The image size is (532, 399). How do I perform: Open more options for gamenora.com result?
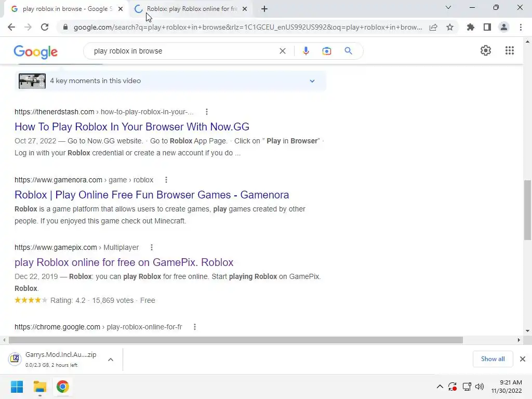click(x=166, y=180)
